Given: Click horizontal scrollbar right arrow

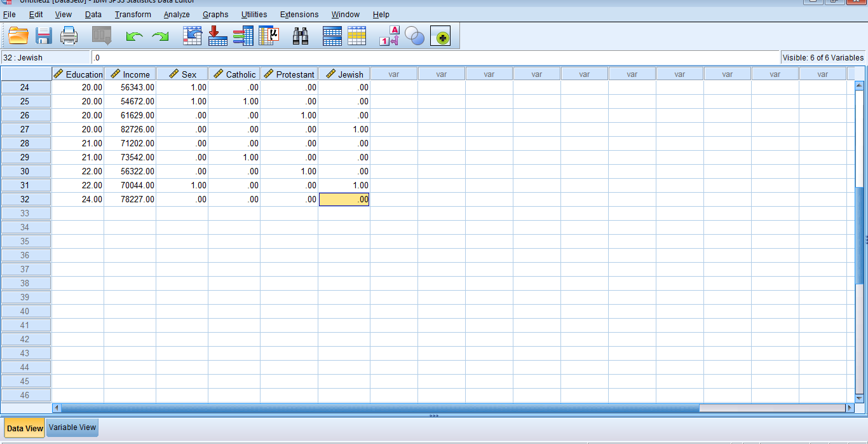Looking at the screenshot, I should click(850, 408).
